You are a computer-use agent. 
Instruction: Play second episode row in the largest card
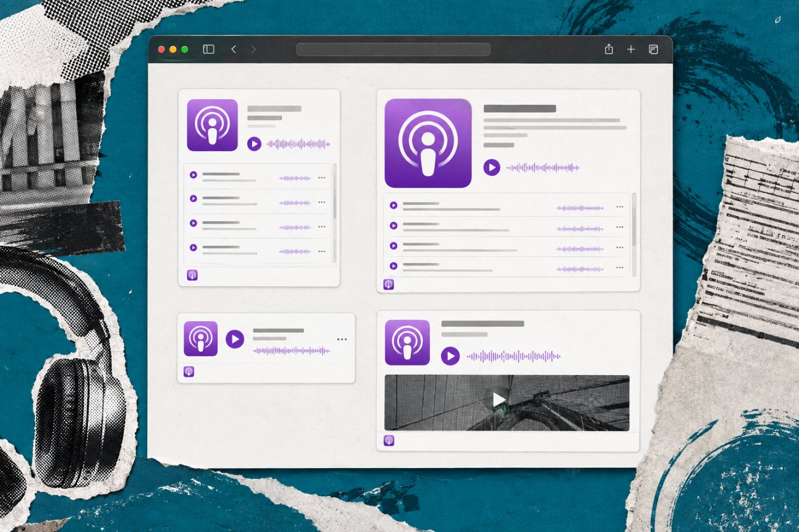pyautogui.click(x=393, y=226)
